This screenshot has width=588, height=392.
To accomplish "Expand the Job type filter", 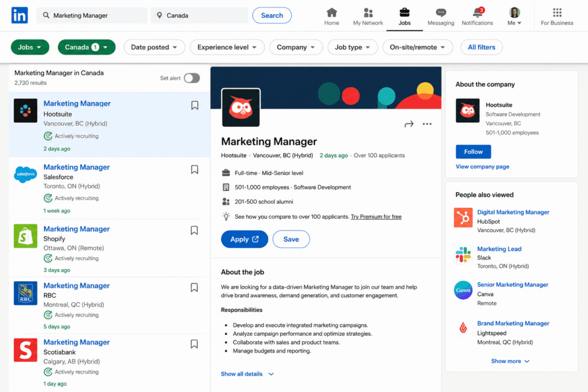I will pos(353,47).
